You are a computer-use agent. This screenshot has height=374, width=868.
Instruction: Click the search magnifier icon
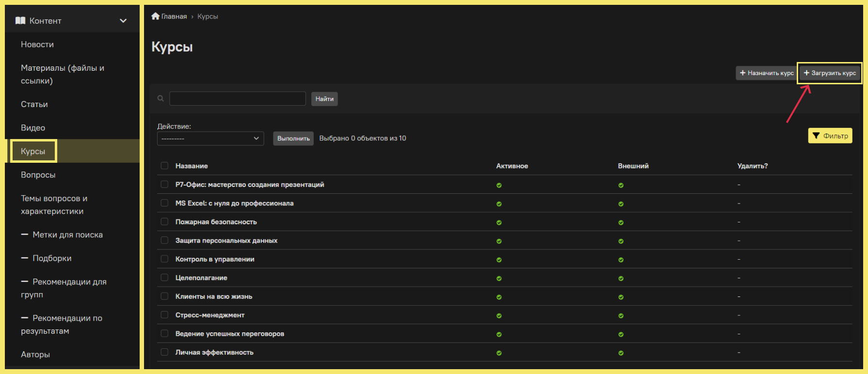coord(161,98)
